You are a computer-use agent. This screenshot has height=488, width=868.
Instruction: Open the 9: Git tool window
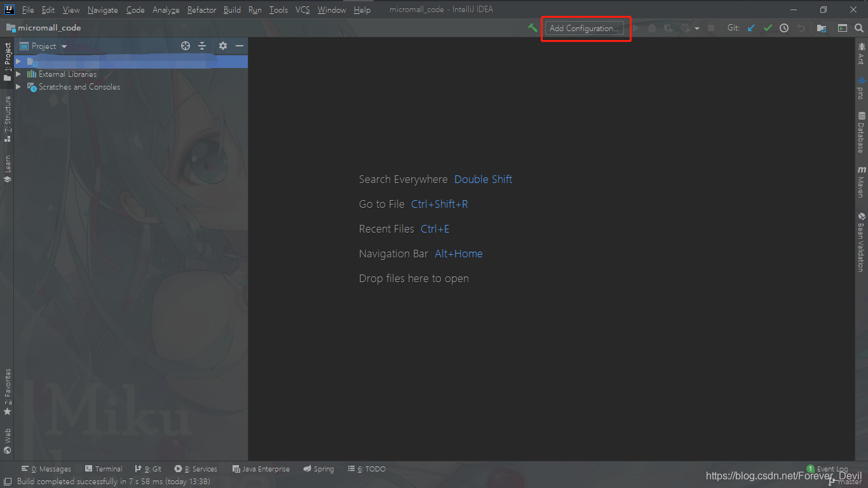[148, 469]
